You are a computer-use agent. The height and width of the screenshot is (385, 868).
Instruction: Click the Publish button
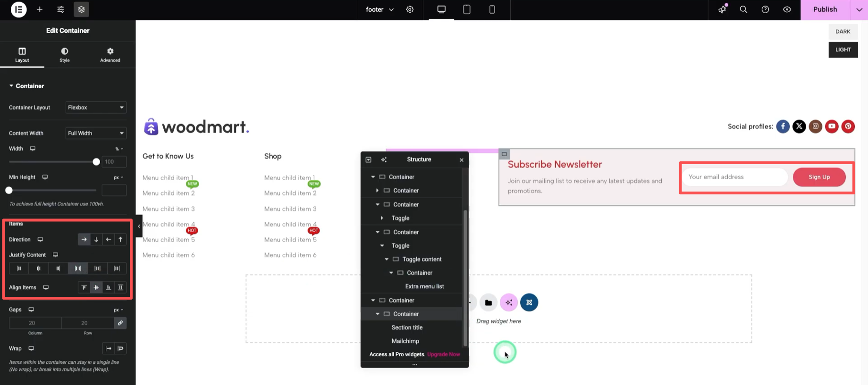pyautogui.click(x=825, y=9)
